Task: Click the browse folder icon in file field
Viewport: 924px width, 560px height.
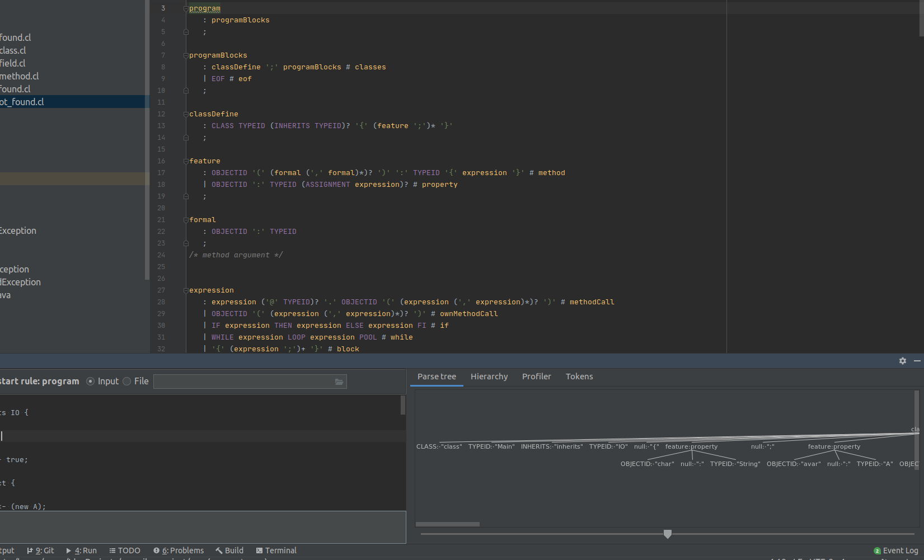Action: [x=339, y=382]
